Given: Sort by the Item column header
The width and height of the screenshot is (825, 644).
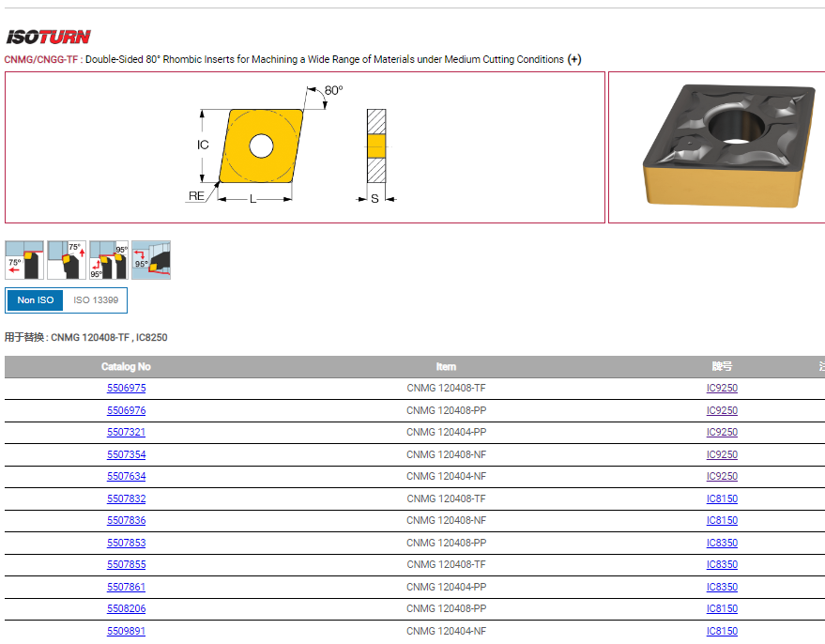Looking at the screenshot, I should (446, 367).
